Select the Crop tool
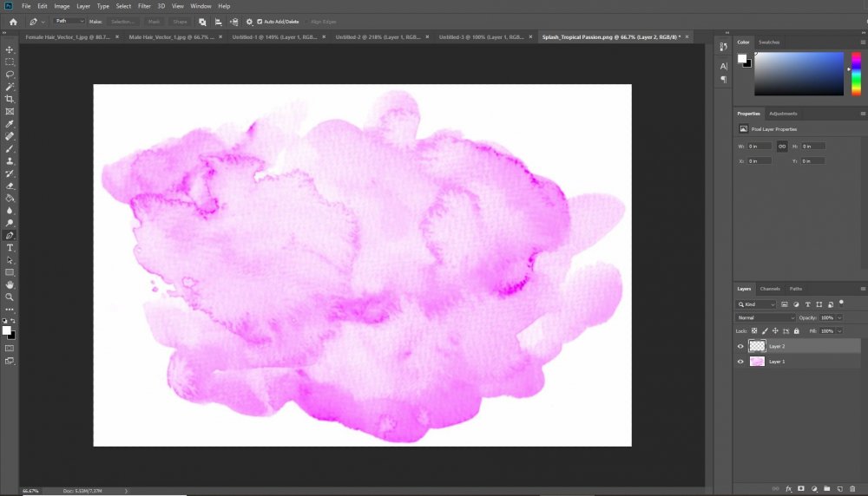This screenshot has width=868, height=496. [x=10, y=100]
